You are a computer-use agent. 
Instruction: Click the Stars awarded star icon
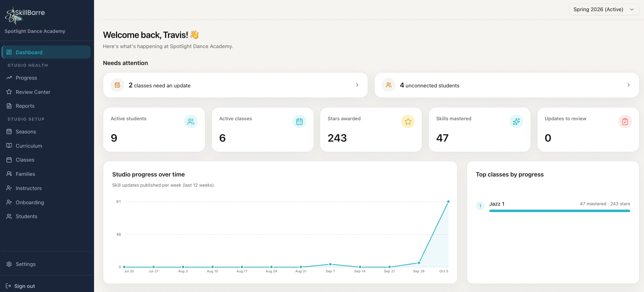[x=408, y=122]
